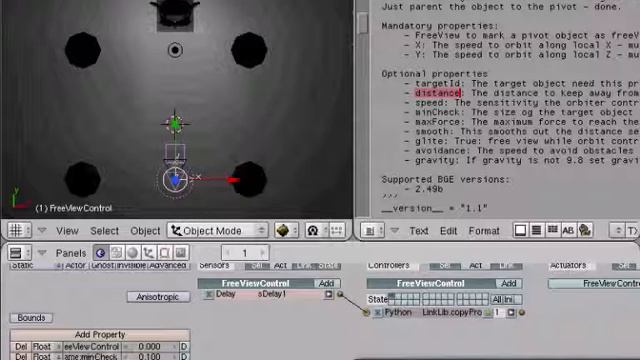Open the Format menu in text editor
This screenshot has width=640, height=360.
(484, 231)
